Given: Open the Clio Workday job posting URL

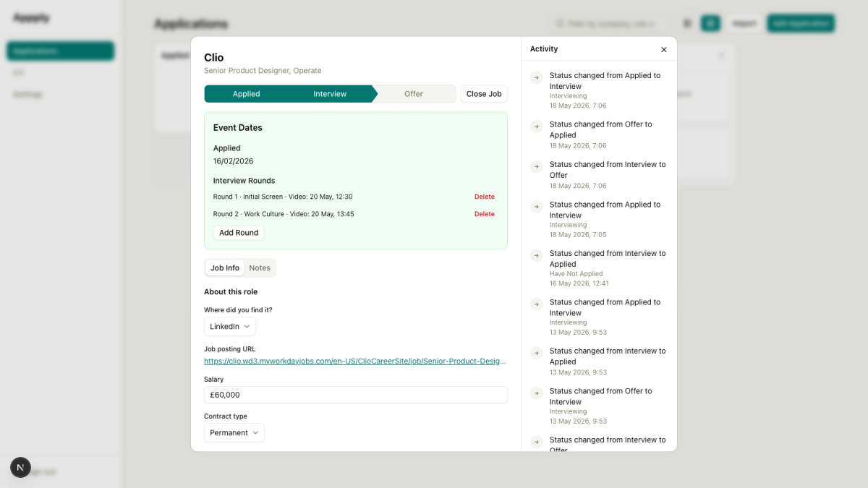Looking at the screenshot, I should (355, 361).
